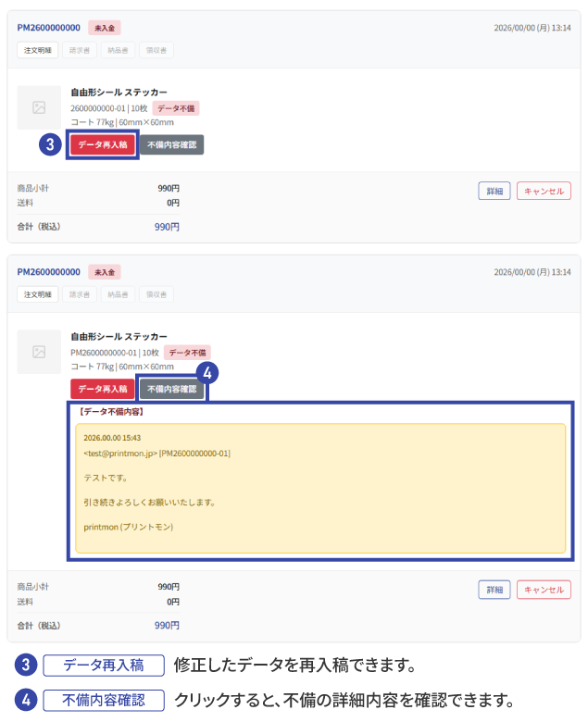The image size is (588, 722).
Task: Select 請求書 tab in the second order
Action: coord(80,294)
